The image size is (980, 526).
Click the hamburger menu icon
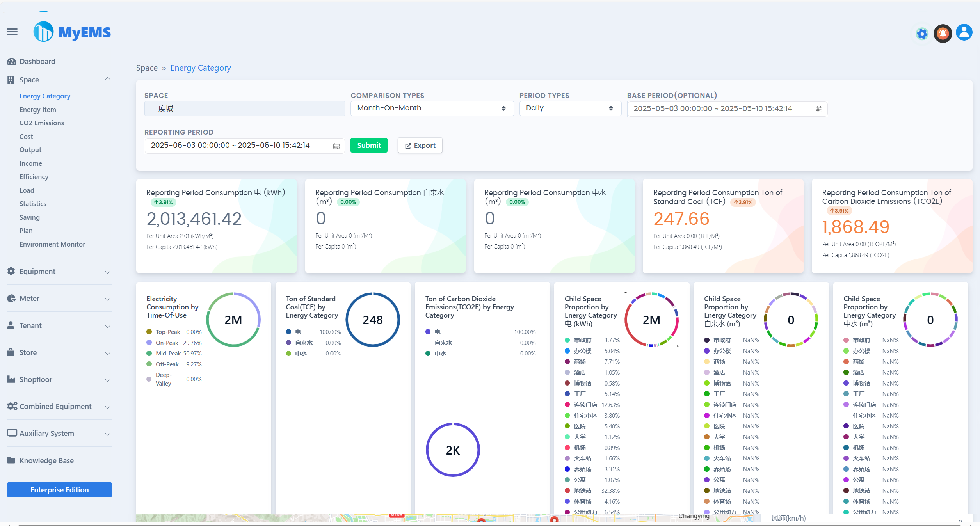click(12, 32)
